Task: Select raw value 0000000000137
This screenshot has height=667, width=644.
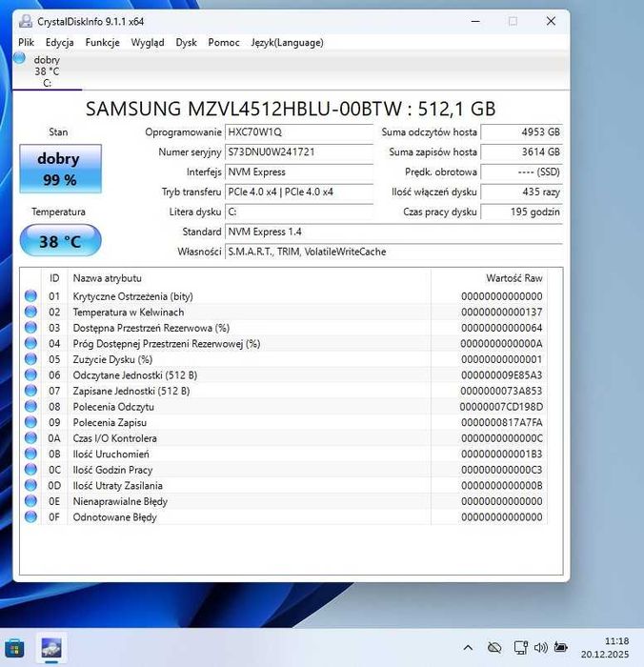Action: tap(502, 312)
